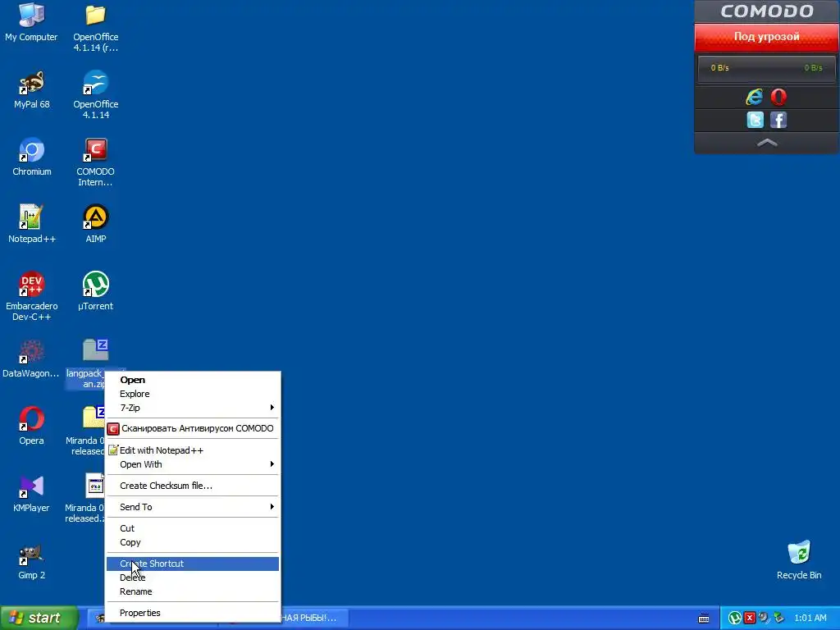Image resolution: width=840 pixels, height=630 pixels.
Task: Open the Windows start menu
Action: point(39,619)
